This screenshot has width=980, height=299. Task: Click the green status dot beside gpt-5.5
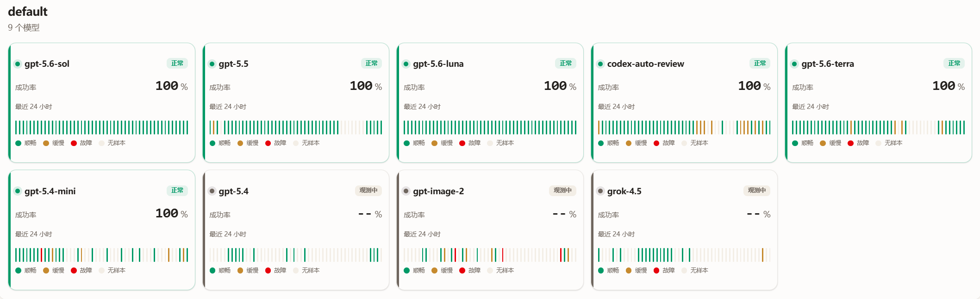[x=212, y=64]
